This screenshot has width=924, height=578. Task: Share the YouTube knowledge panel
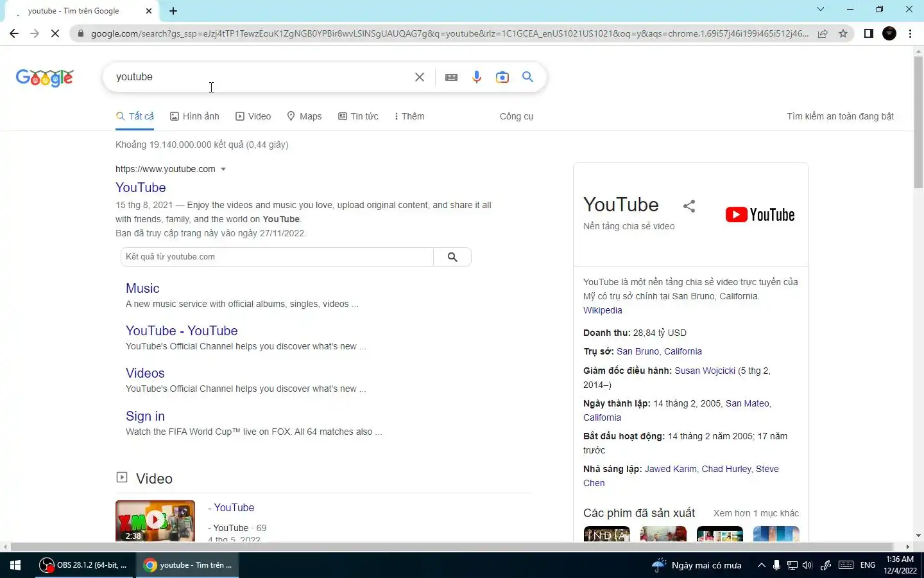689,206
